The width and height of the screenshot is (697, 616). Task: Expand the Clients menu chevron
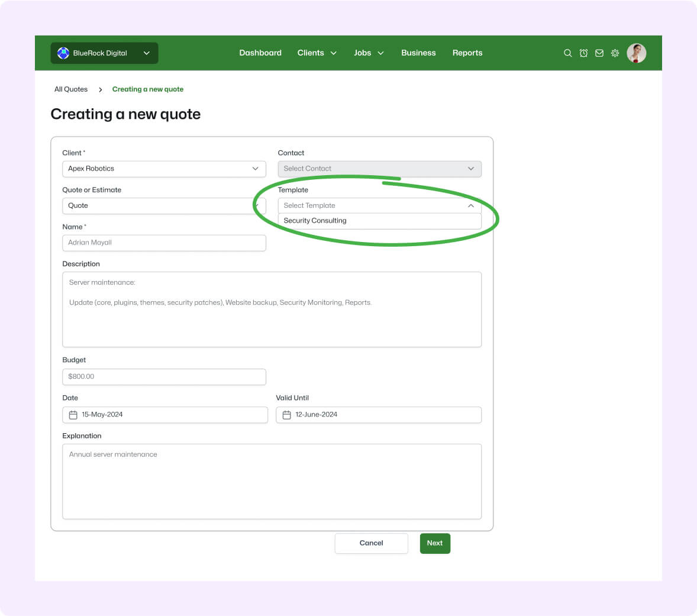[334, 53]
